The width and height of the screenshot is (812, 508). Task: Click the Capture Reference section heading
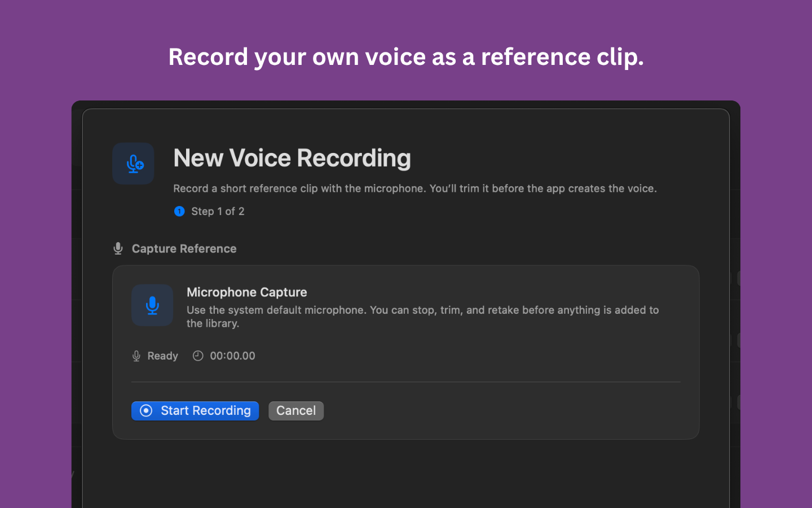tap(184, 248)
